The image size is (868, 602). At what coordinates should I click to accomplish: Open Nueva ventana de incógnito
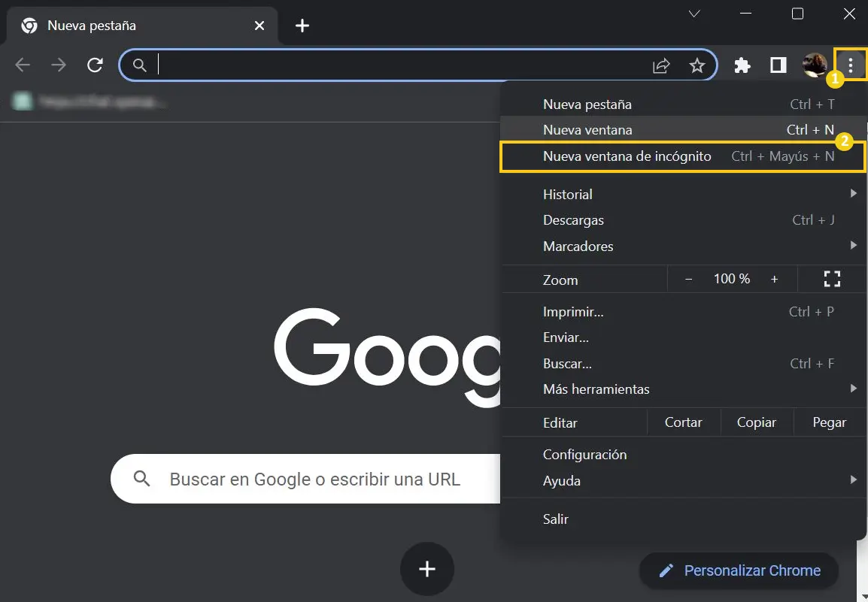(682, 156)
